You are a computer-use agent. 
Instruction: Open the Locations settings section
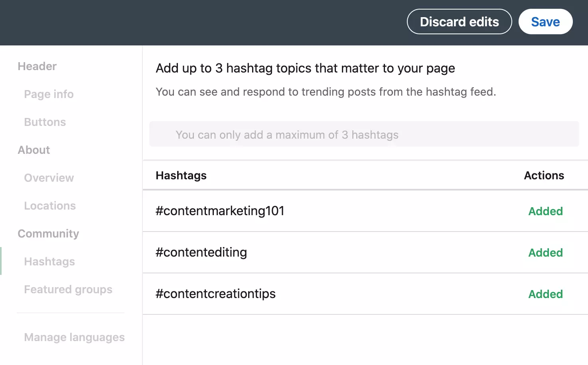[x=49, y=206]
